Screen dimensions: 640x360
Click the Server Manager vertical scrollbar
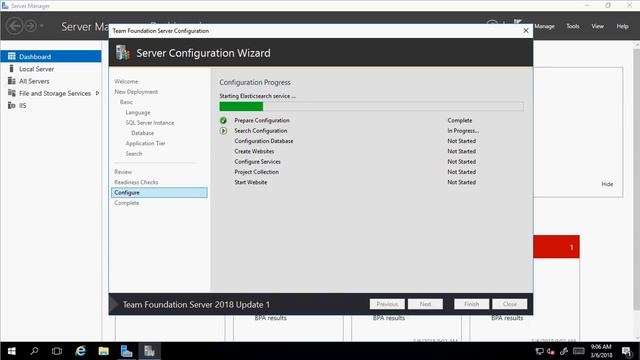tap(636, 180)
